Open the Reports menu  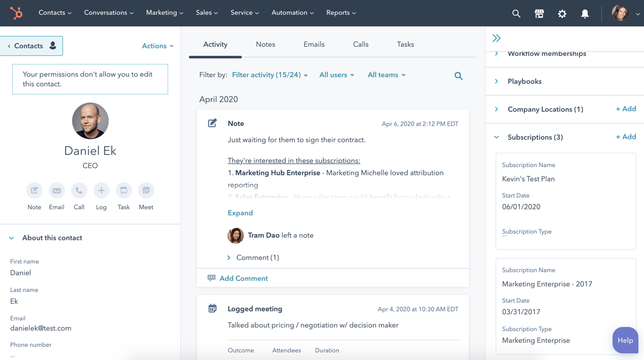pos(341,12)
